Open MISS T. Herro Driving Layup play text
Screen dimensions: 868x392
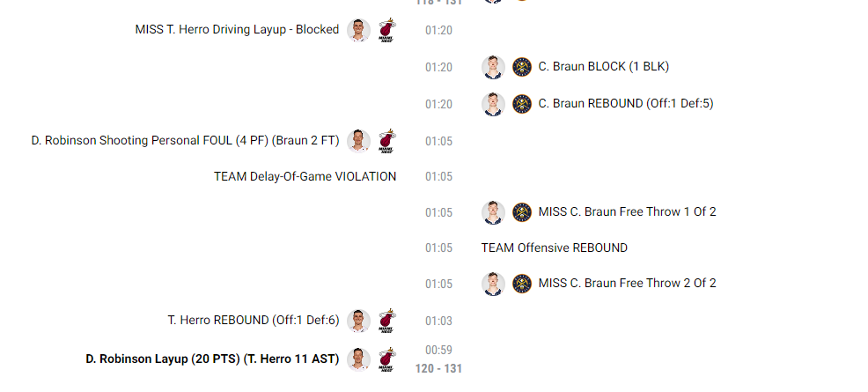pyautogui.click(x=237, y=29)
